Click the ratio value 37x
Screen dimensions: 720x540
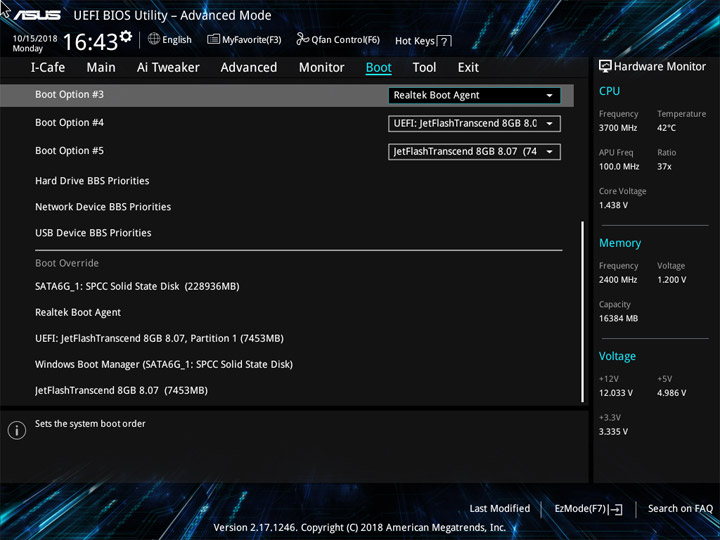[x=664, y=167]
